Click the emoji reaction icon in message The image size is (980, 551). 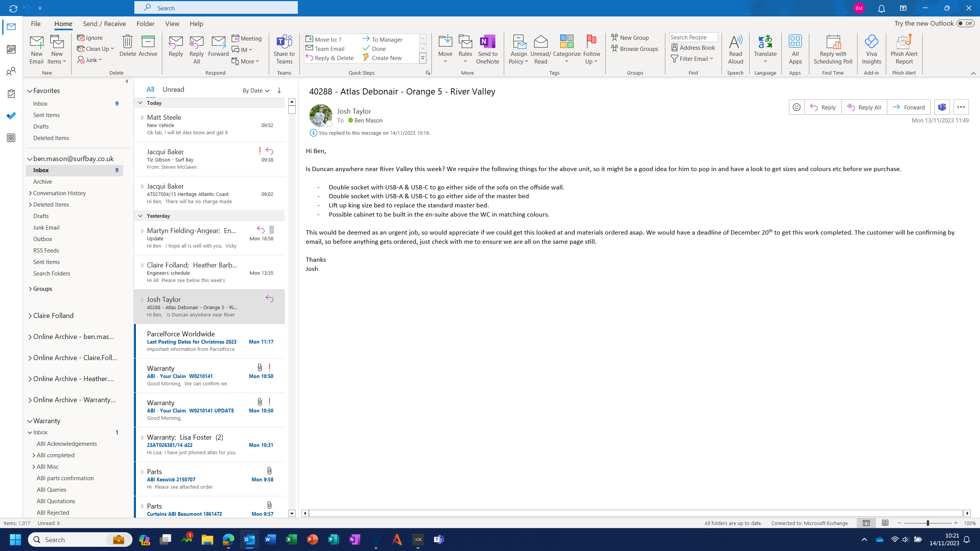point(797,107)
